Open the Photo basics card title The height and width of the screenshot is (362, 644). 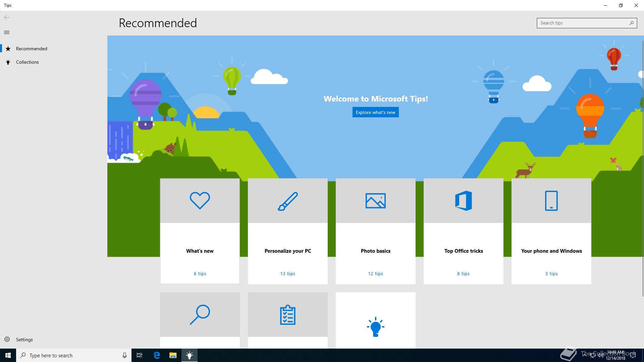click(376, 251)
